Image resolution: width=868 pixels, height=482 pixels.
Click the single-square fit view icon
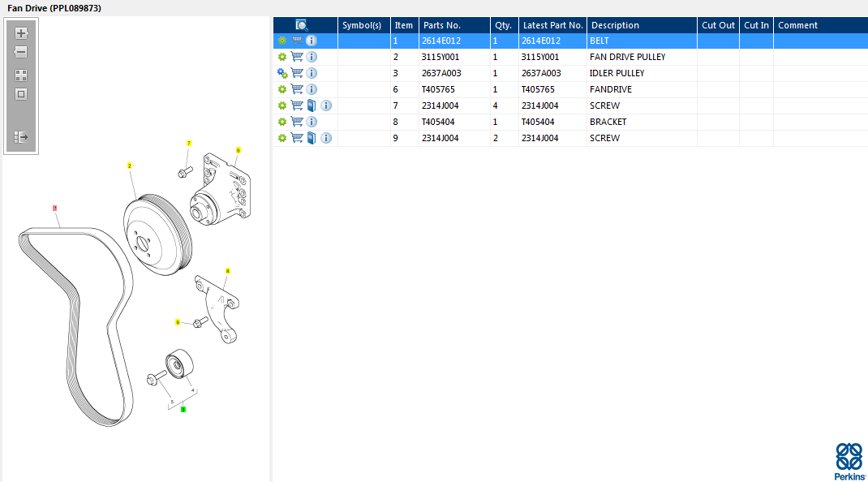[21, 94]
